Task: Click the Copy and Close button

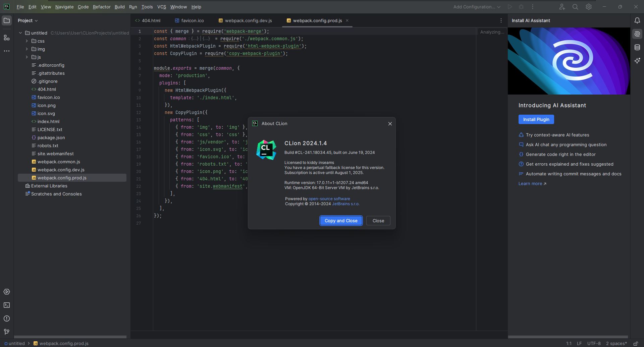Action: coord(341,221)
